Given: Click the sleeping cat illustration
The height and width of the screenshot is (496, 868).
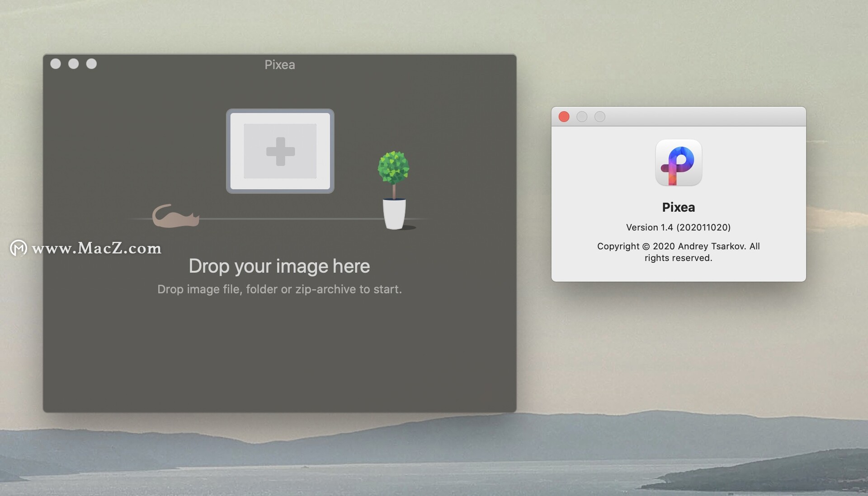Looking at the screenshot, I should coord(175,216).
